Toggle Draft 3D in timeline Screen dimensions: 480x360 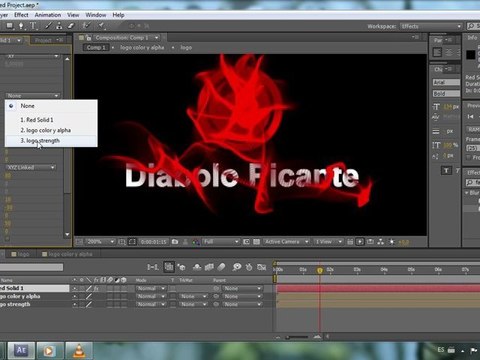(182, 267)
